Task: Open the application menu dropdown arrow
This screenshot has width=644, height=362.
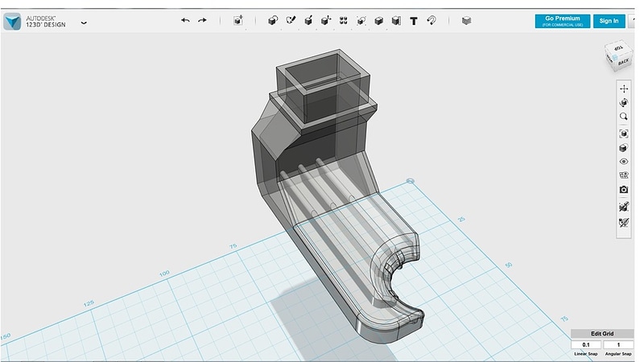Action: pyautogui.click(x=84, y=23)
